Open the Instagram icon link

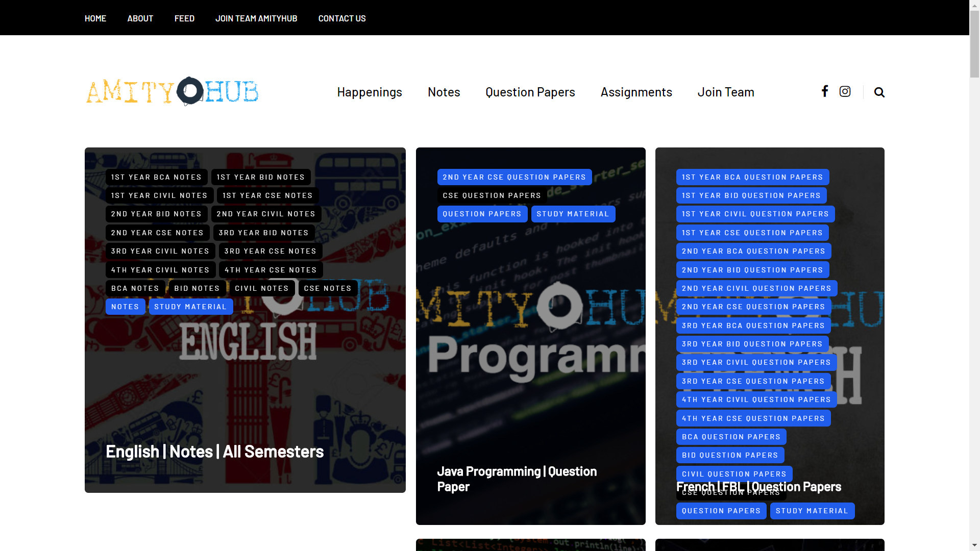[845, 91]
